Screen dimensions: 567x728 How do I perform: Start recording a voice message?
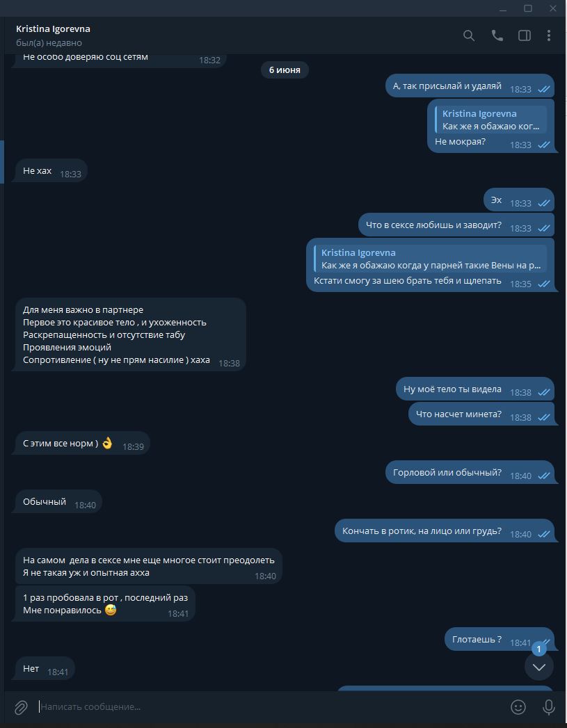548,706
